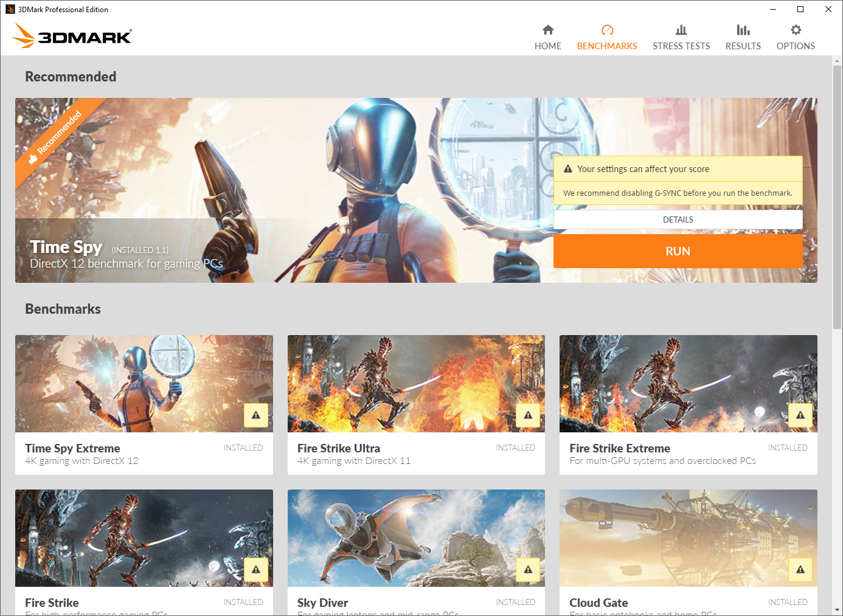Image resolution: width=843 pixels, height=616 pixels.
Task: Click the Stress Tests bar chart icon
Action: coord(681,30)
